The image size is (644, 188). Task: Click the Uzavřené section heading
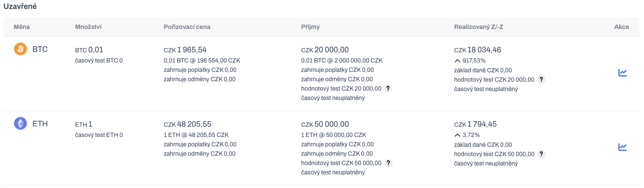20,7
